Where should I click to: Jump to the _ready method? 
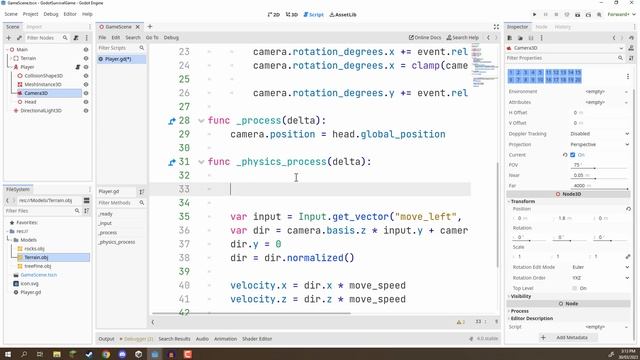click(x=105, y=214)
